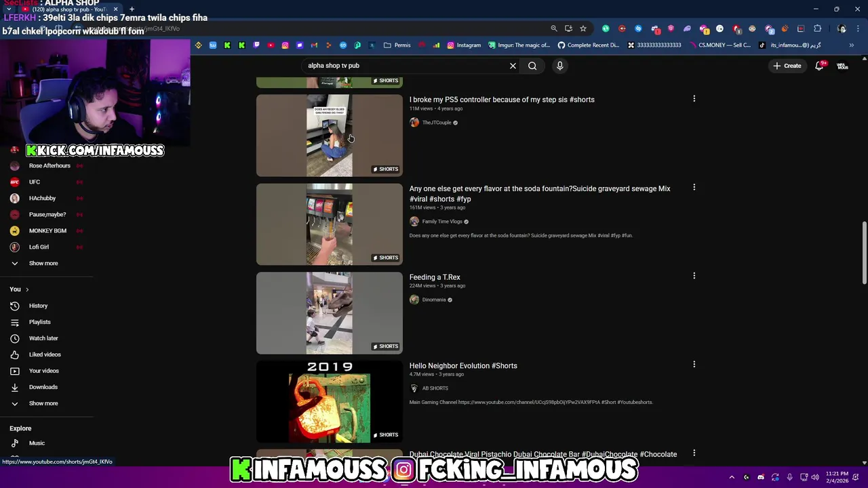
Task: Open title 'Hello Neighbor Evolution #Shorts'
Action: click(x=463, y=366)
